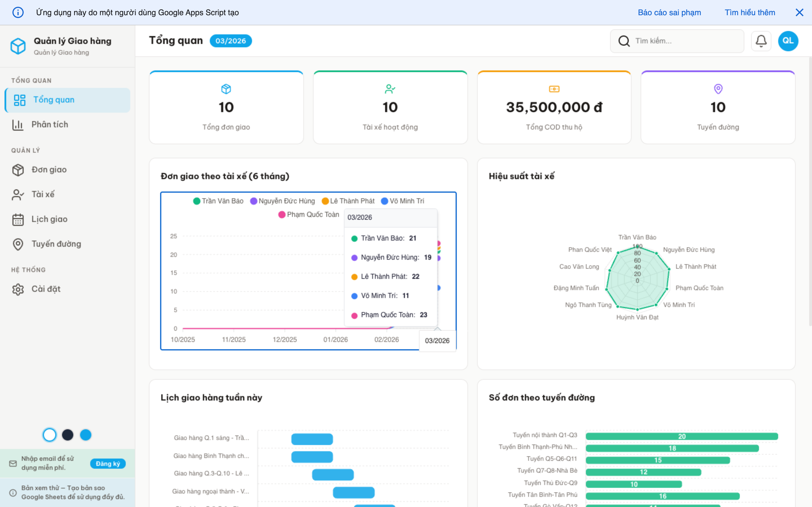
Task: Open Lịch giao calendar icon
Action: coord(18,219)
